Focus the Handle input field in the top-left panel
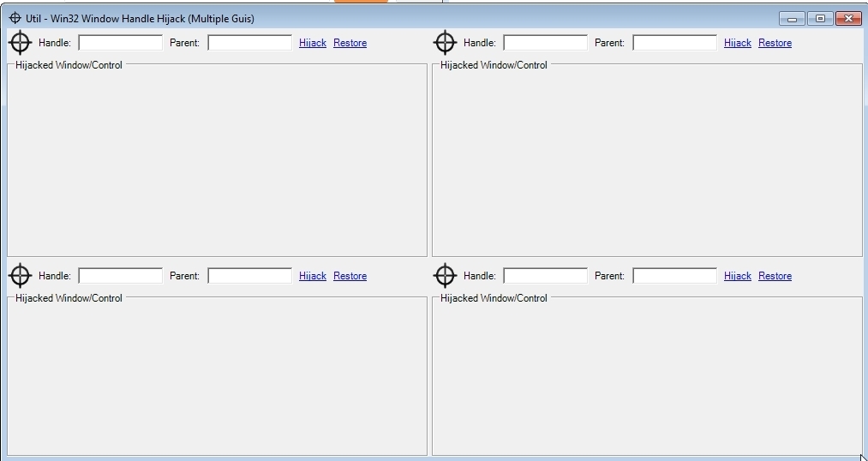This screenshot has height=461, width=868. [x=120, y=43]
